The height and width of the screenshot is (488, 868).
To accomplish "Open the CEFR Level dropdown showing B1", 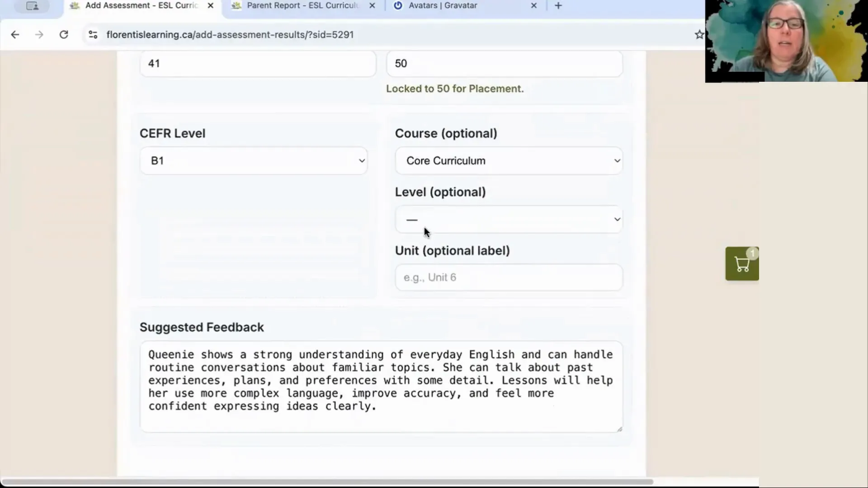I will [253, 160].
